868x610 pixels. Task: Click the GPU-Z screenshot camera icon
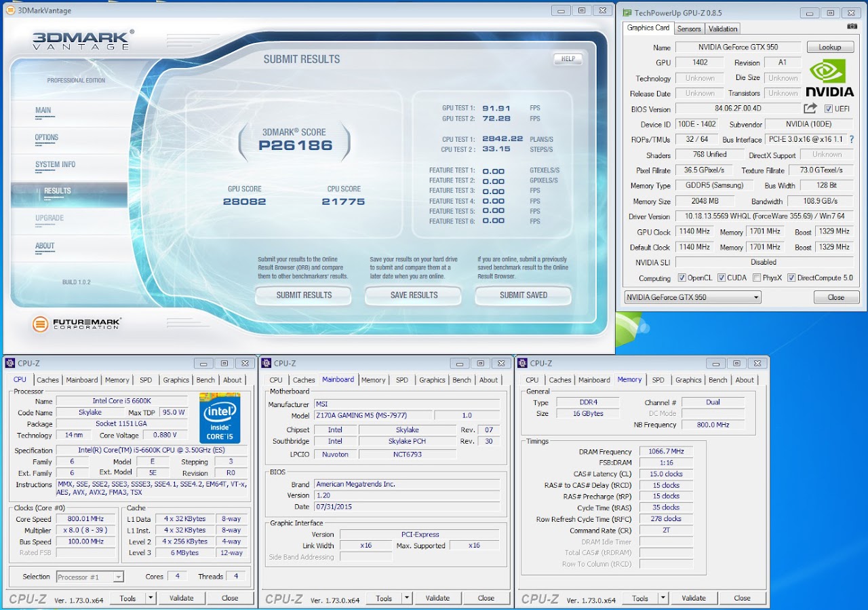852,26
